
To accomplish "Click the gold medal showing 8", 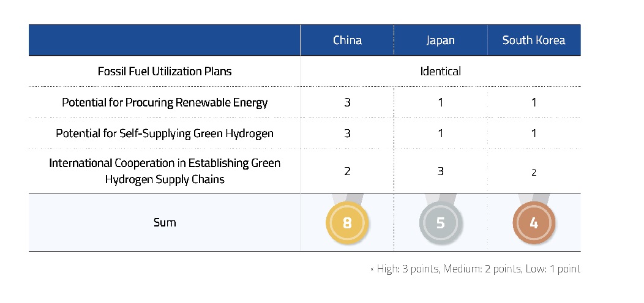I will (347, 223).
